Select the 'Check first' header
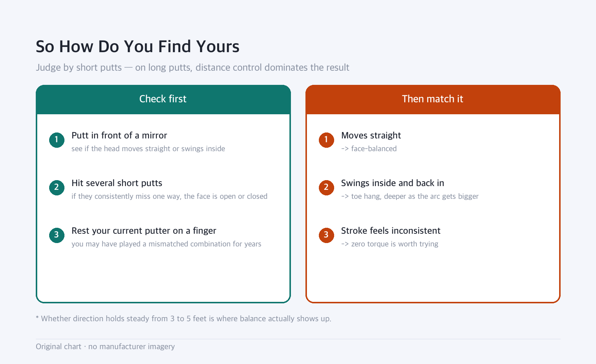 click(x=163, y=99)
